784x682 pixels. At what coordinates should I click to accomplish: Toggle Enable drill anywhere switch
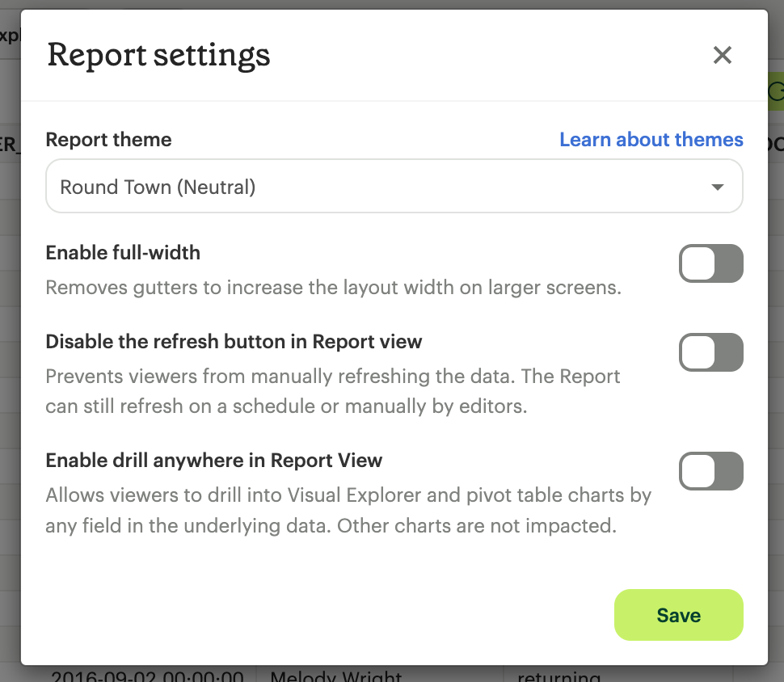tap(710, 471)
